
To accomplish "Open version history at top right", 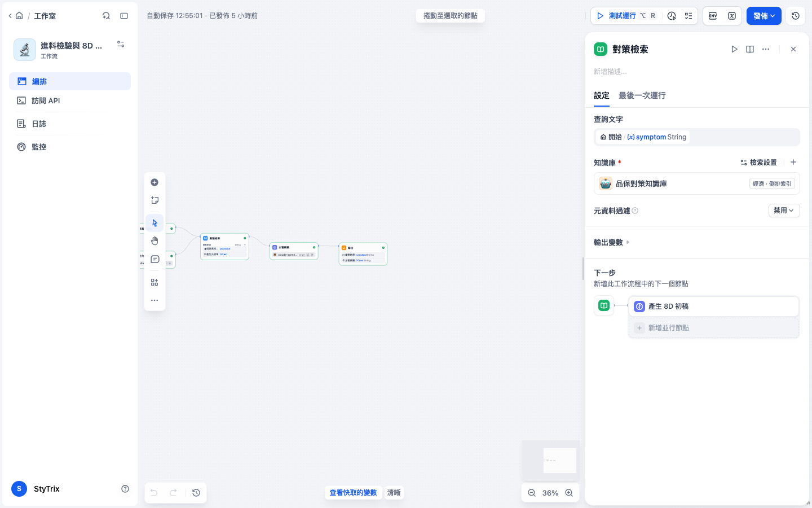I will point(796,16).
